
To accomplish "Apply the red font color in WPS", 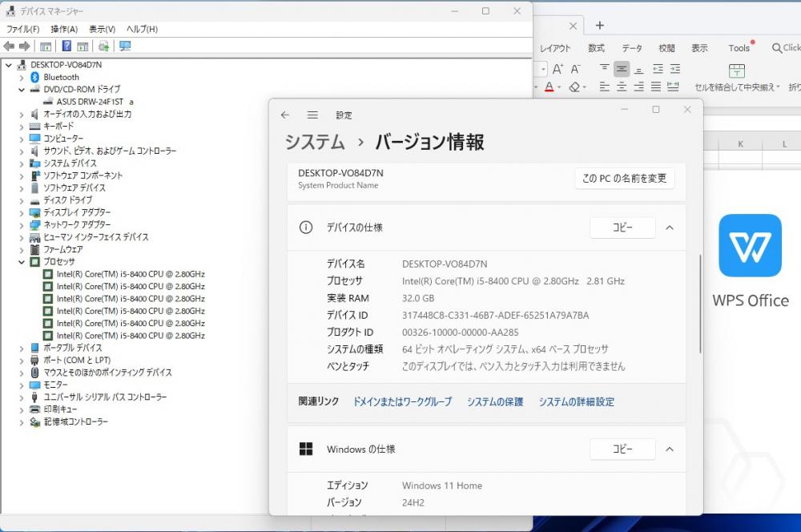I will tap(549, 87).
